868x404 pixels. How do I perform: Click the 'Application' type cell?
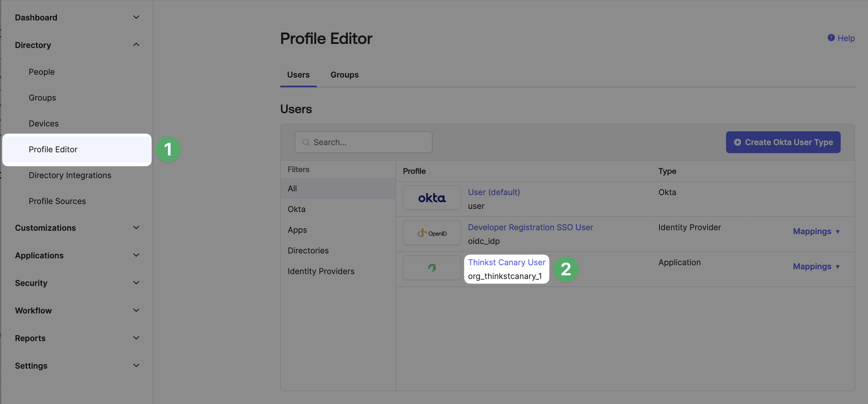[x=679, y=262]
